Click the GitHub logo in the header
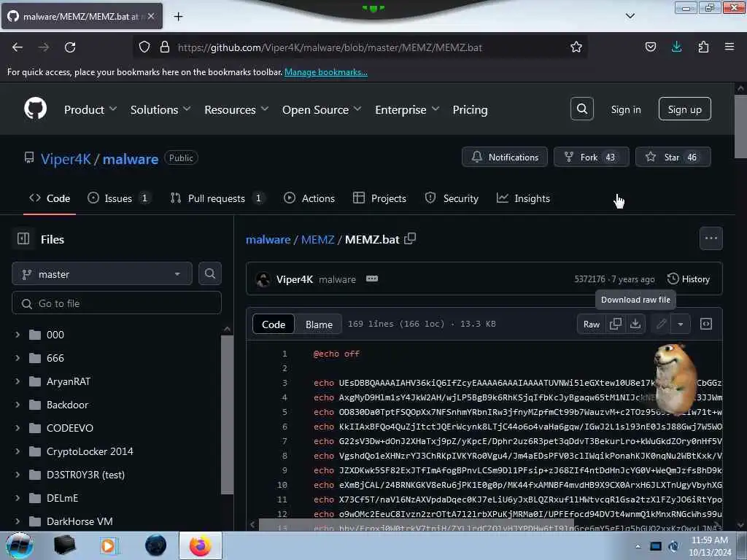 click(x=35, y=109)
